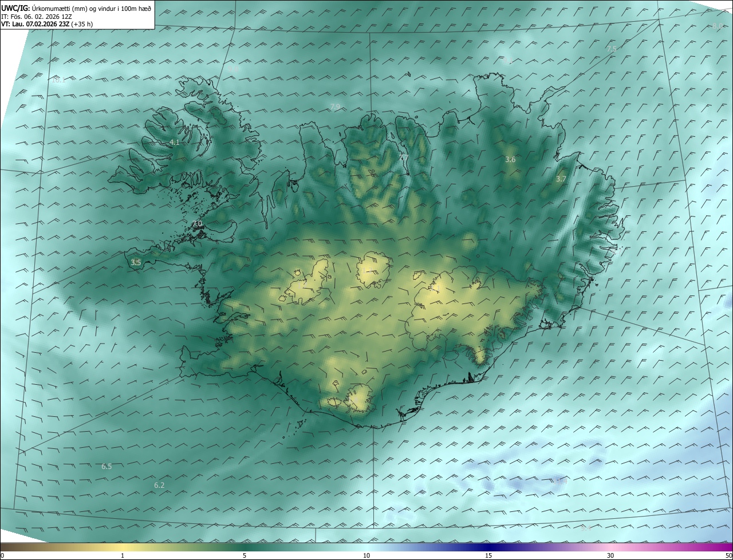Click the color bar tick labelled 1
This screenshot has width=733, height=560.
[123, 555]
